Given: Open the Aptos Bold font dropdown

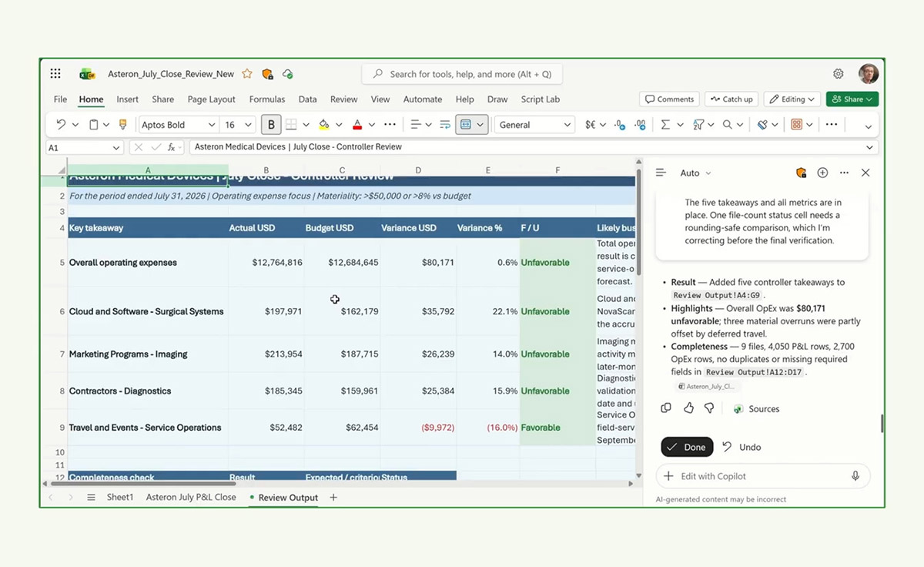Looking at the screenshot, I should 212,125.
